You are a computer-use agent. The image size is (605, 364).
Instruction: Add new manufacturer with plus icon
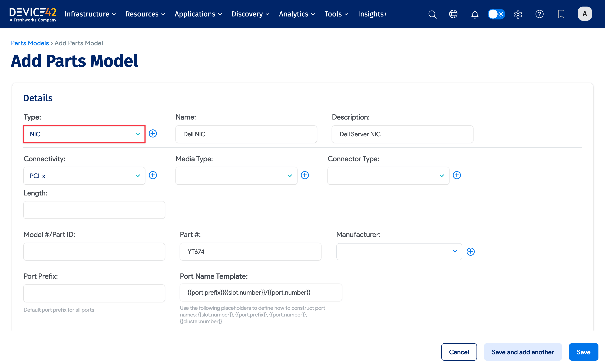point(470,252)
